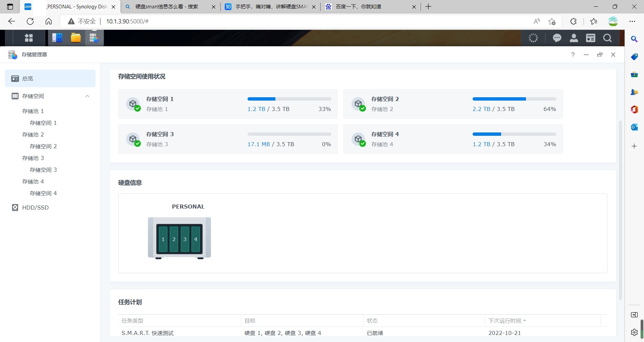The width and height of the screenshot is (644, 342).
Task: Click the 存储空间 2 usage progress bar
Action: point(514,99)
